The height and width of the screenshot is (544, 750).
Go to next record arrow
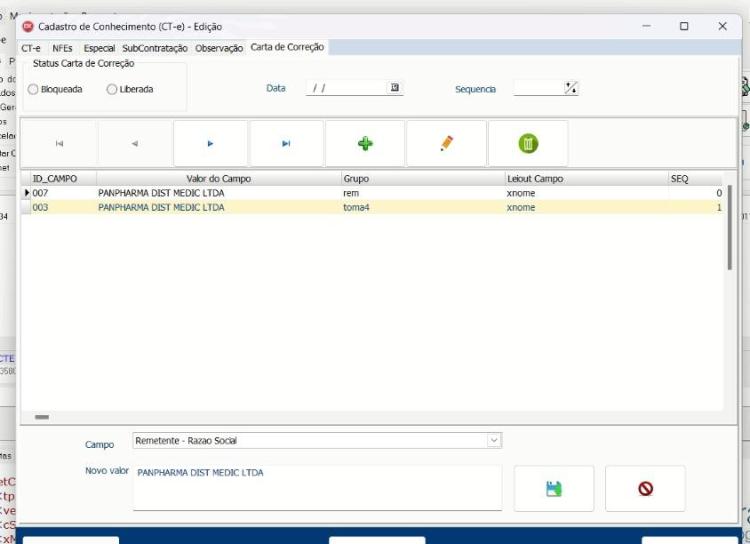tap(210, 144)
